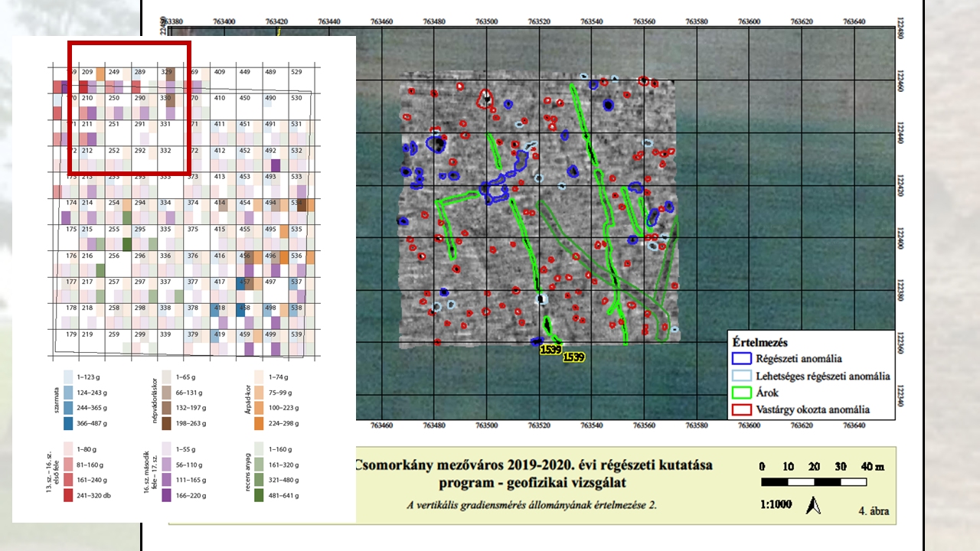Image resolution: width=980 pixels, height=551 pixels.
Task: Click the green Árok legend symbol
Action: point(742,393)
